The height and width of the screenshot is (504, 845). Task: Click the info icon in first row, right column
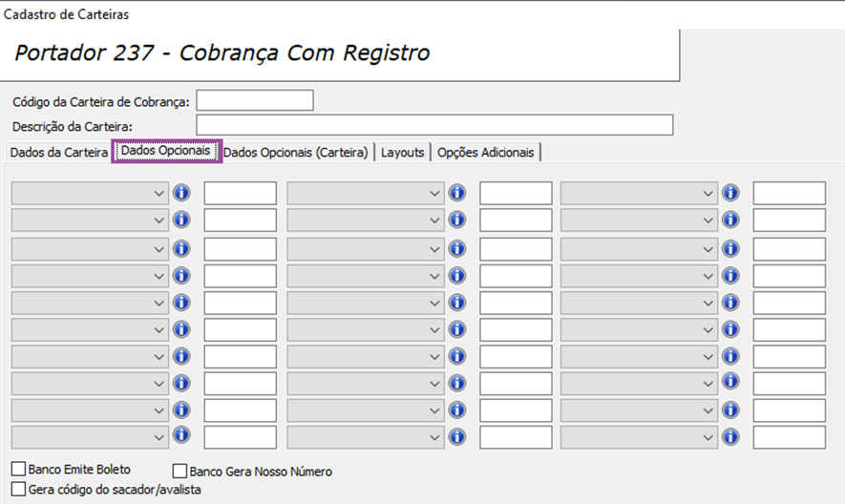pyautogui.click(x=730, y=193)
